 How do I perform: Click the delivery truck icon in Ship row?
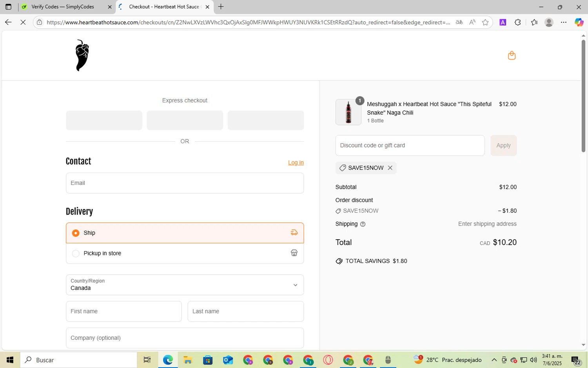coord(294,233)
